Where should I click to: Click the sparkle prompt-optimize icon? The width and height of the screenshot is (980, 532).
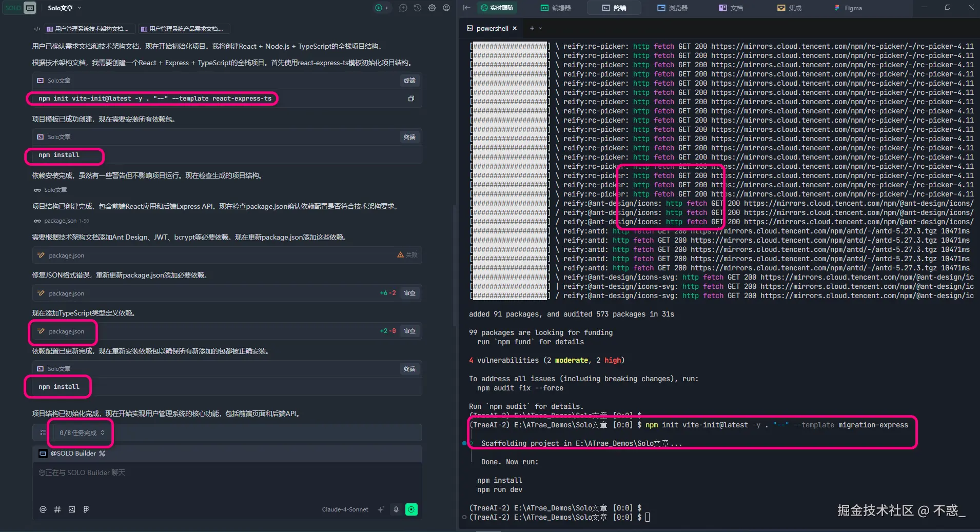click(x=381, y=509)
